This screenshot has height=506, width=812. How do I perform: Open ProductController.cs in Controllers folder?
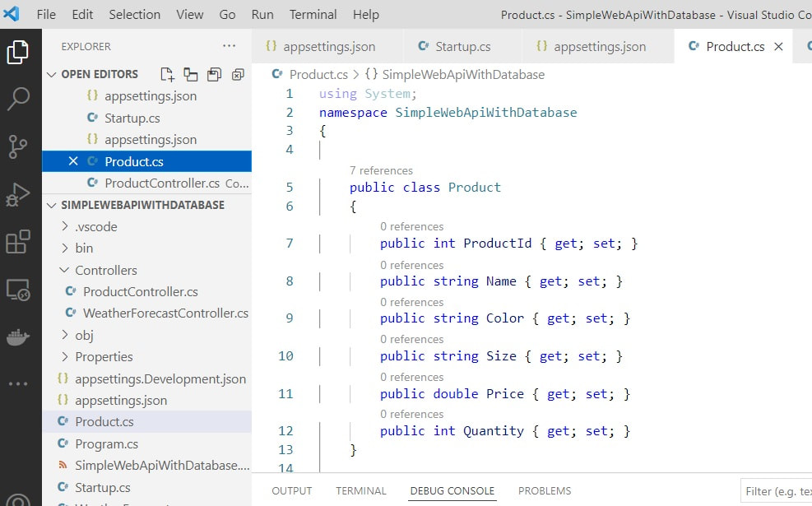[x=141, y=291]
